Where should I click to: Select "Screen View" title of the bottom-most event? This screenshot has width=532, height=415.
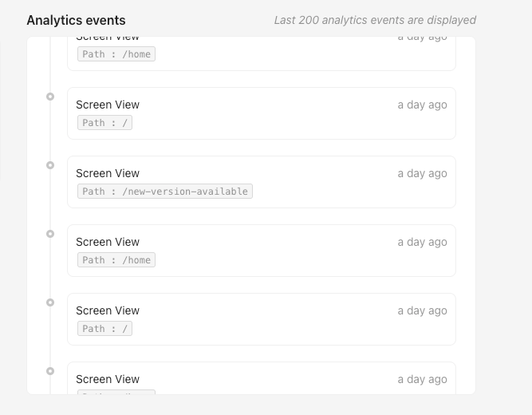[x=108, y=379]
